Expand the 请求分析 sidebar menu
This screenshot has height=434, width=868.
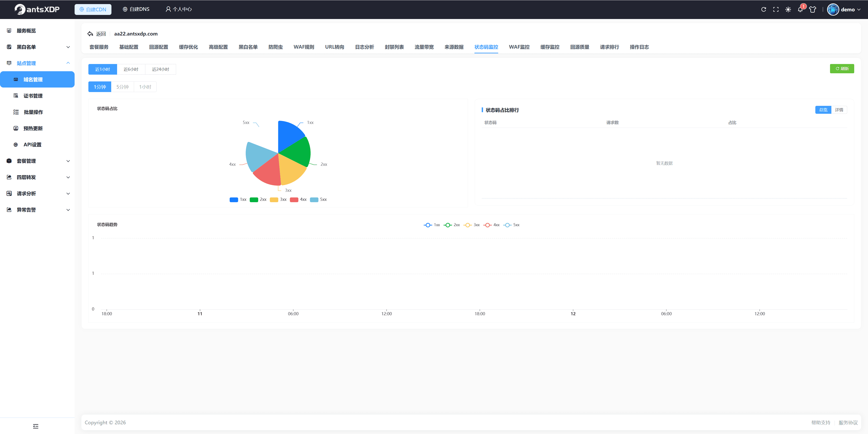pos(37,193)
